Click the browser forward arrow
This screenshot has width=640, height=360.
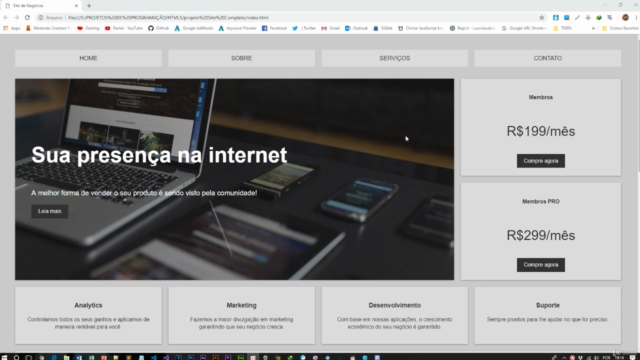pos(16,18)
